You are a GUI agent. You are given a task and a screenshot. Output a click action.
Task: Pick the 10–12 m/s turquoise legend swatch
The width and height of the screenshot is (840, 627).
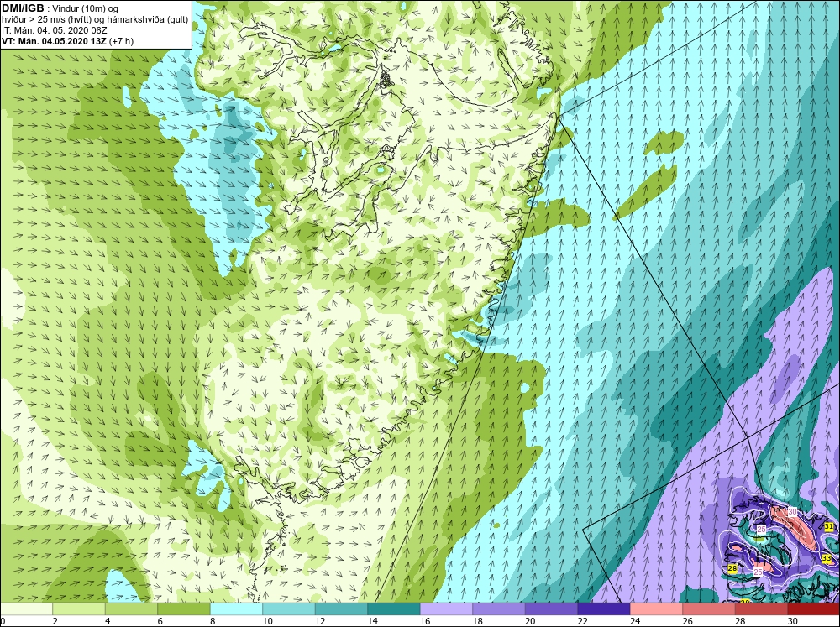pyautogui.click(x=289, y=609)
